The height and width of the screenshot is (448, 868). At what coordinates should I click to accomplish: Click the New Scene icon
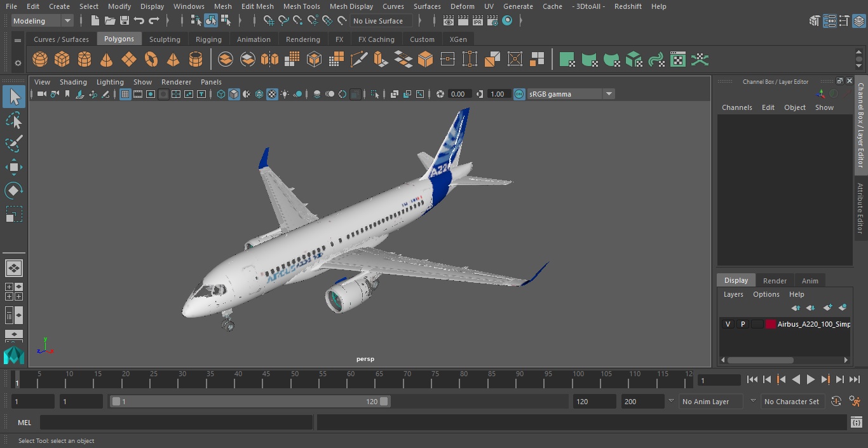pos(95,21)
